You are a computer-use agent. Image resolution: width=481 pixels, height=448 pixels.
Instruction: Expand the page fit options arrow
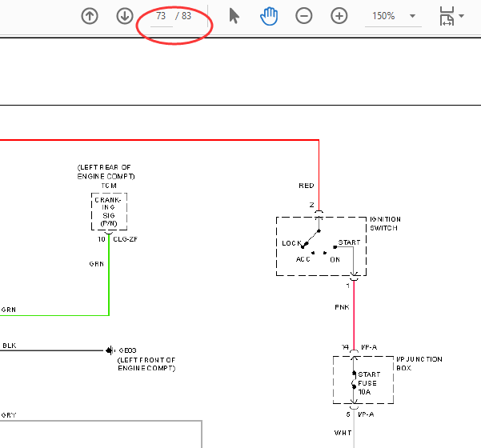pyautogui.click(x=461, y=16)
